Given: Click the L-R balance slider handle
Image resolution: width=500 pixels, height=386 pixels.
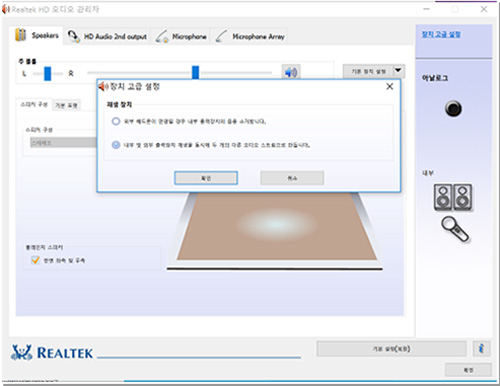Looking at the screenshot, I should pyautogui.click(x=48, y=73).
